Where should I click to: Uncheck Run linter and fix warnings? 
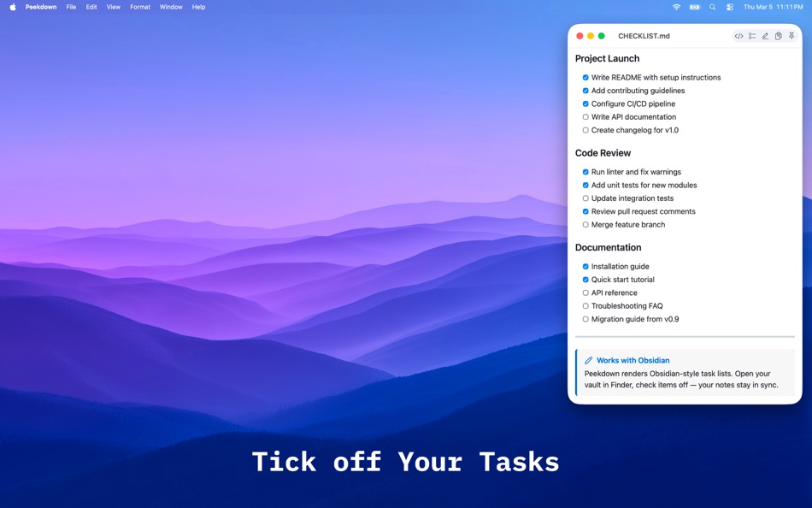[585, 172]
